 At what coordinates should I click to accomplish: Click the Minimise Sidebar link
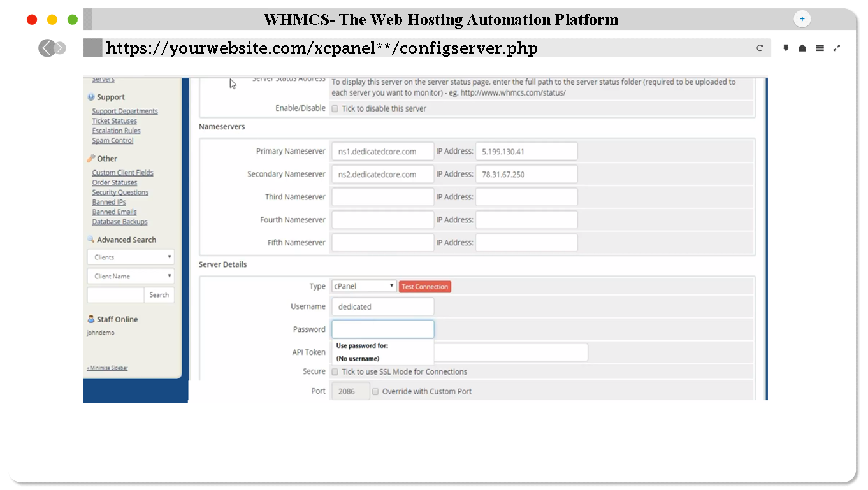coord(107,368)
